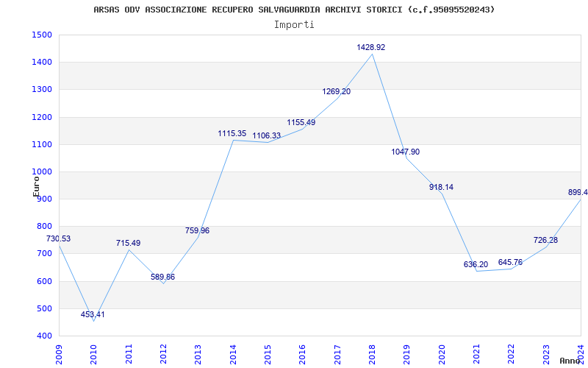Click the 2019 x-axis year label
The height and width of the screenshot is (368, 588).
[x=407, y=354]
